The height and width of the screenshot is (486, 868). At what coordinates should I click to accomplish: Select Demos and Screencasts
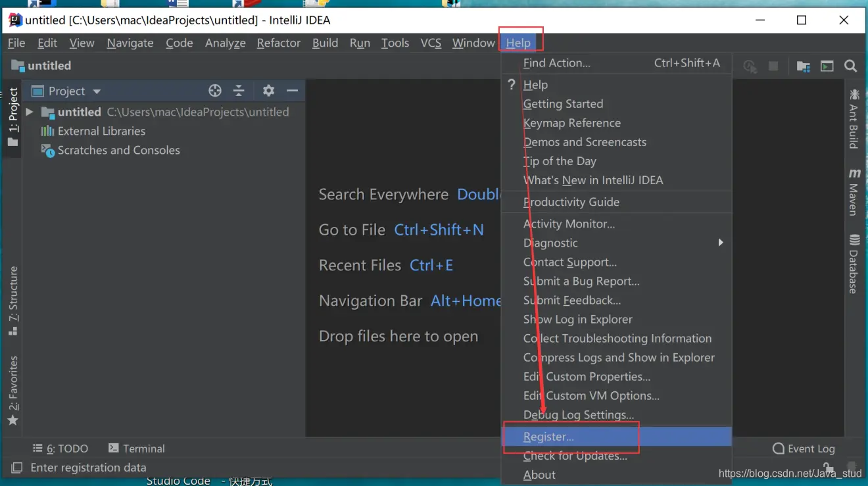click(x=617, y=142)
